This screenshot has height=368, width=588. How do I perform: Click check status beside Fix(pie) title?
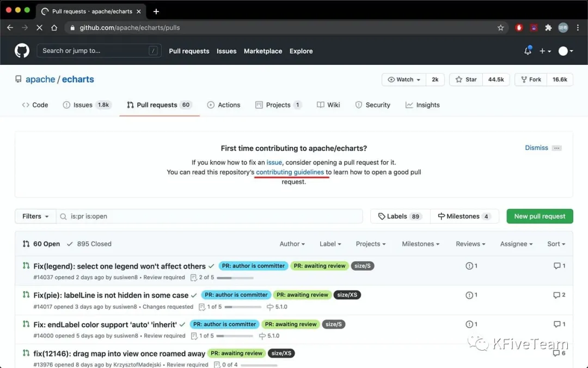194,295
